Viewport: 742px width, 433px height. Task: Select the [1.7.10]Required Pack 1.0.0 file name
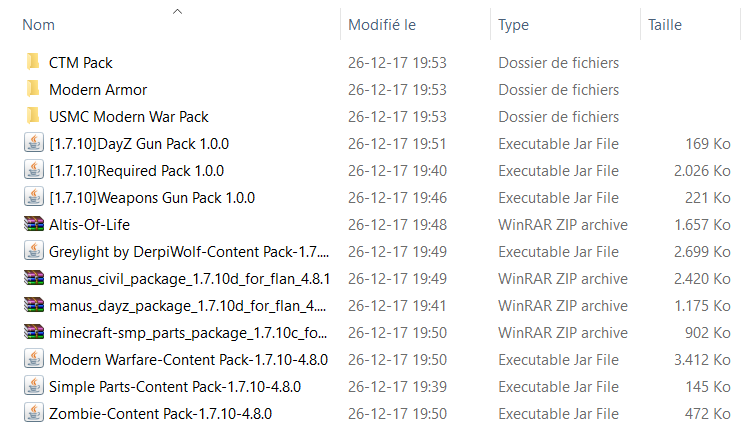[137, 171]
